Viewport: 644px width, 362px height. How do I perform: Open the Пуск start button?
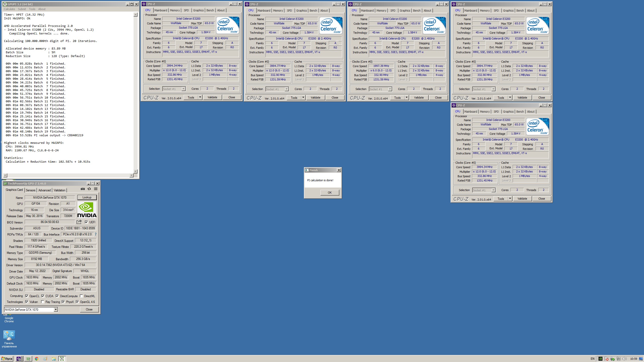[x=7, y=359]
